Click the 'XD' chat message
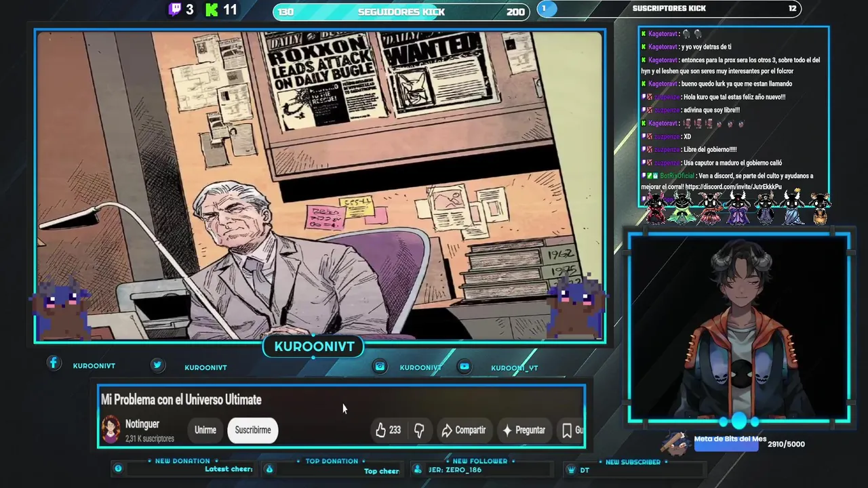 [x=687, y=137]
